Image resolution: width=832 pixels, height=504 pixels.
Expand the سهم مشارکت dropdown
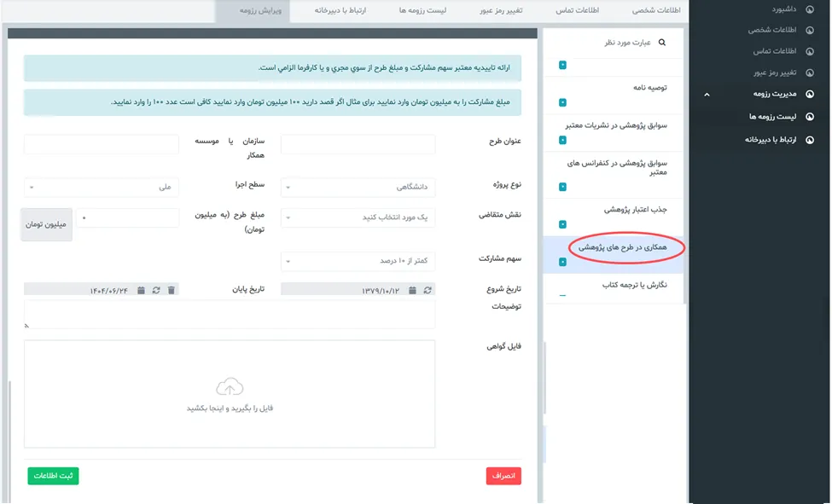(x=358, y=261)
